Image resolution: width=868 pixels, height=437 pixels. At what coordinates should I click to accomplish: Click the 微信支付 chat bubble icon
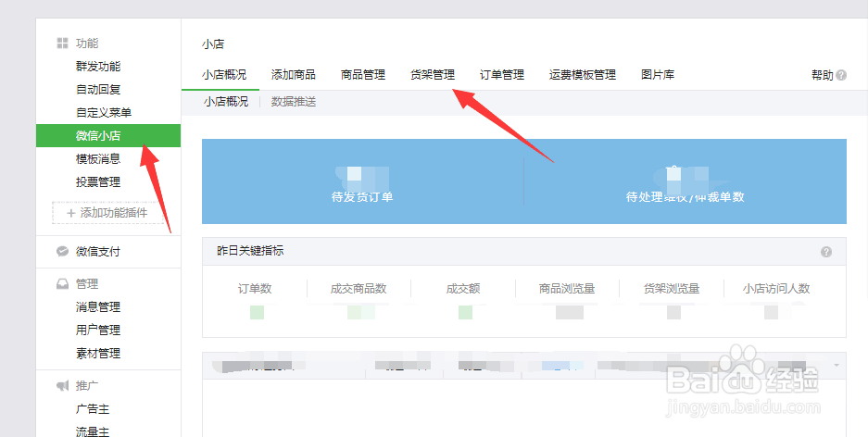click(x=63, y=251)
